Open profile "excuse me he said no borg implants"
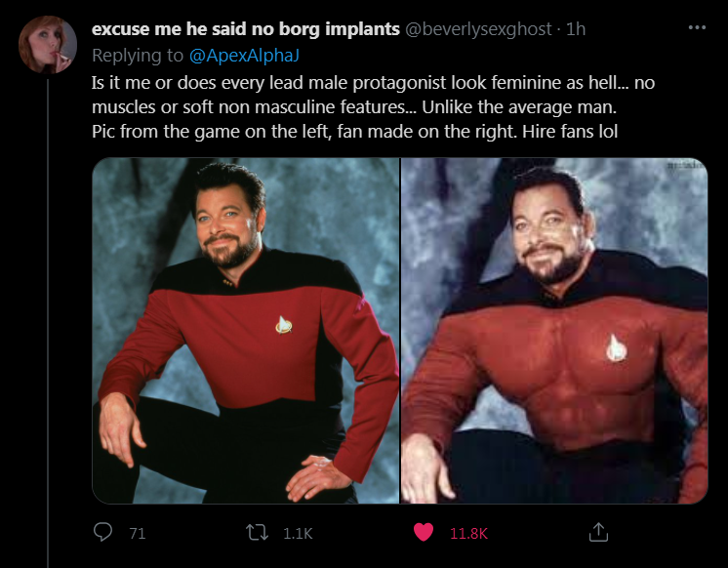 (245, 29)
